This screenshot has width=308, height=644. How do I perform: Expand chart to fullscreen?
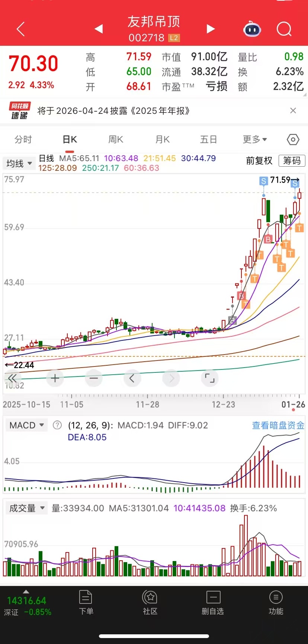tap(210, 378)
